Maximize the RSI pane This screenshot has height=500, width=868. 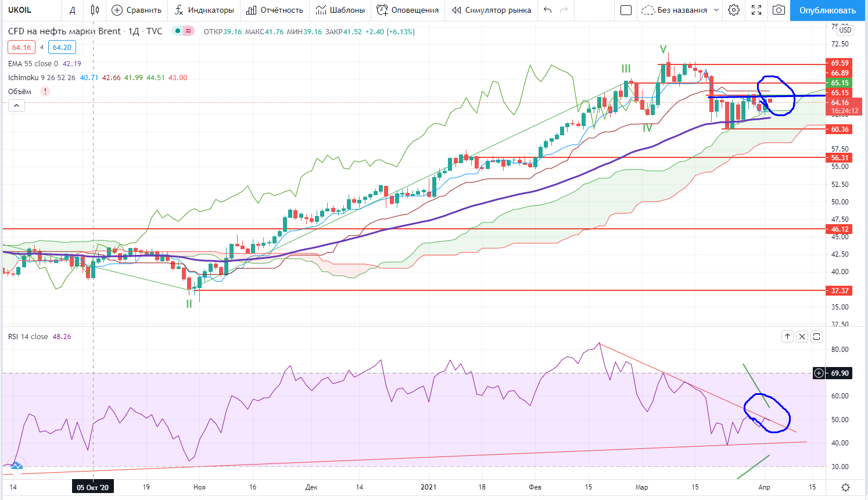click(817, 336)
